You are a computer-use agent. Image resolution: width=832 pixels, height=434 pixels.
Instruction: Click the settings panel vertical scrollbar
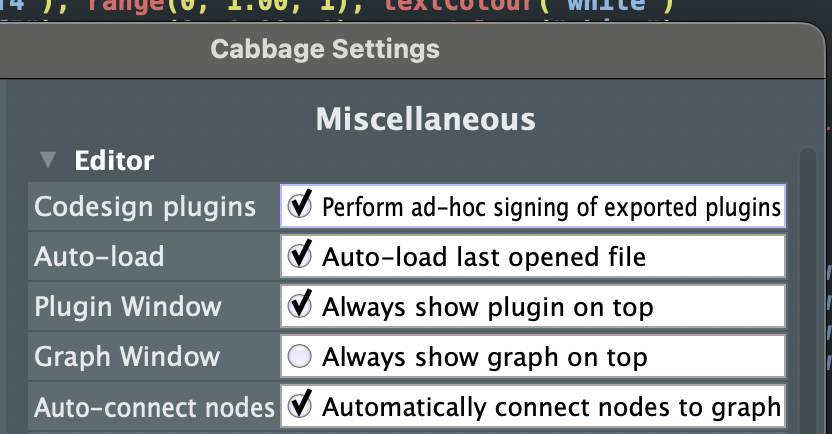(807, 290)
